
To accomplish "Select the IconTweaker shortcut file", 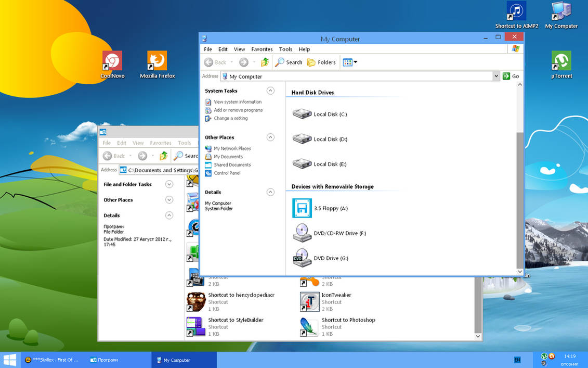I will 326,301.
